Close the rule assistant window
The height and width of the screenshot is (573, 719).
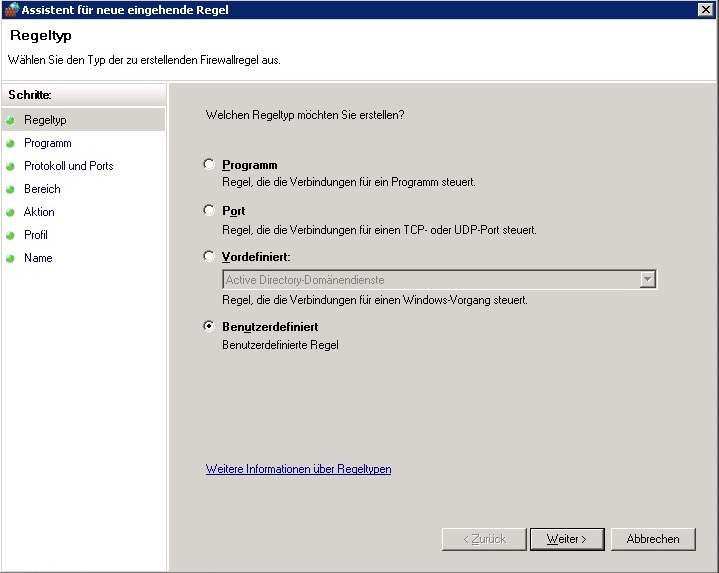706,10
